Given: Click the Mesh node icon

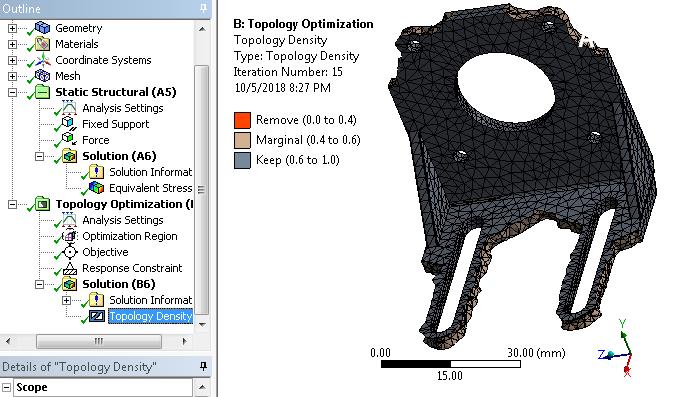Looking at the screenshot, I should 42,76.
